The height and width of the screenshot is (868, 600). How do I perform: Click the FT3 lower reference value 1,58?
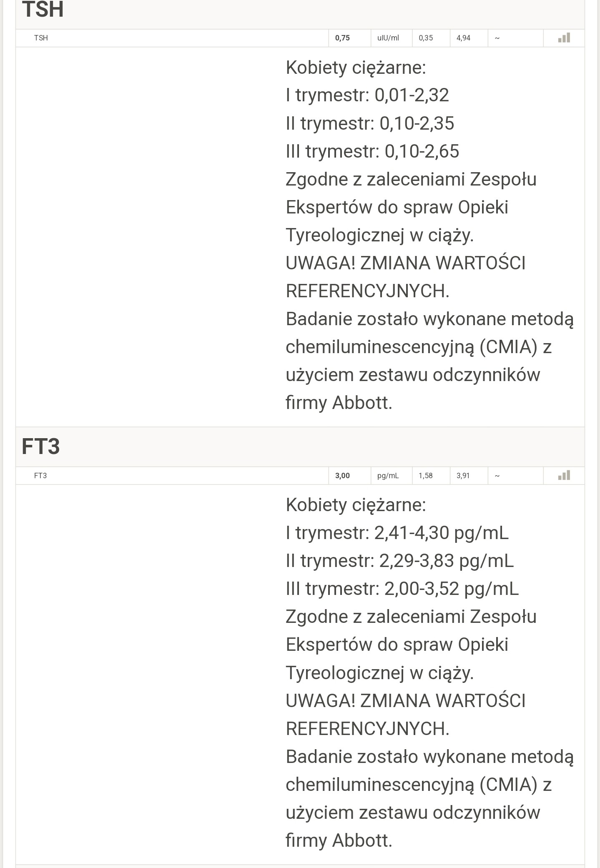[x=426, y=476]
